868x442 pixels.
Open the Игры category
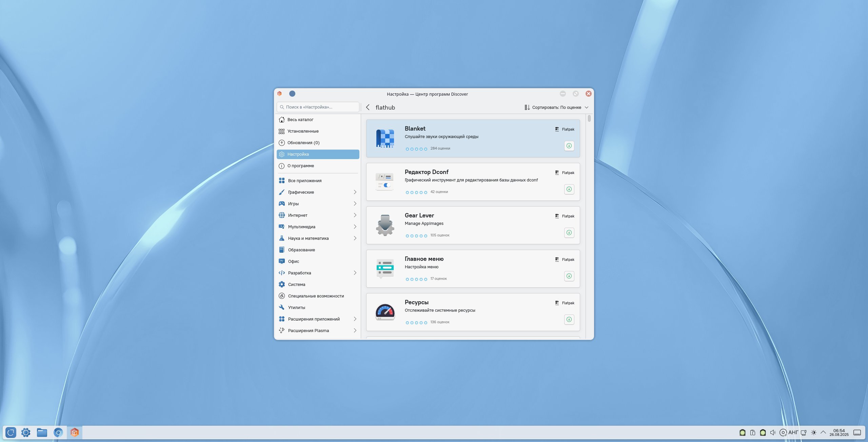click(x=293, y=204)
